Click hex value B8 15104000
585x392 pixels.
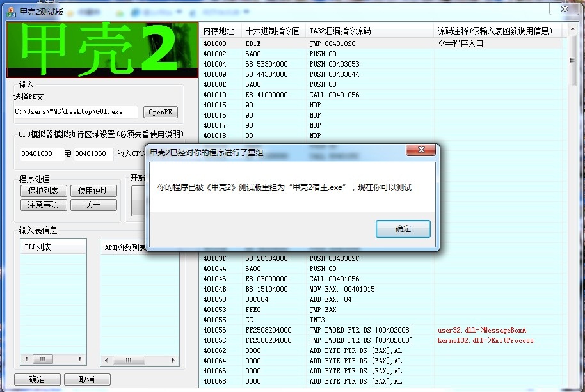coord(266,289)
